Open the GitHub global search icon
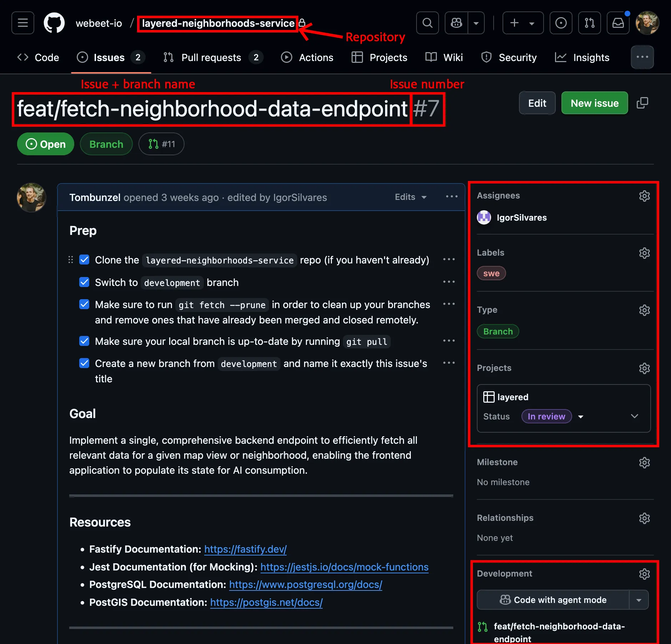 tap(427, 23)
